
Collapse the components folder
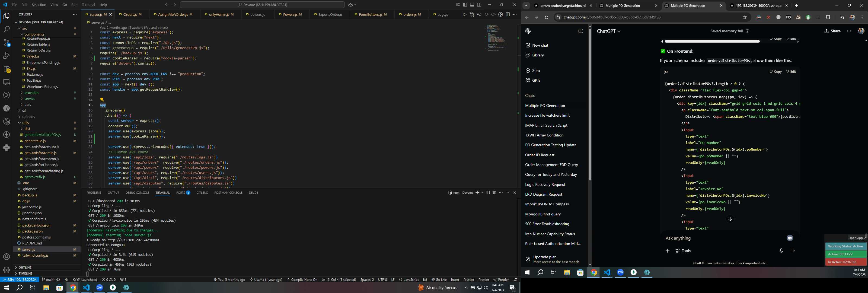[34, 34]
